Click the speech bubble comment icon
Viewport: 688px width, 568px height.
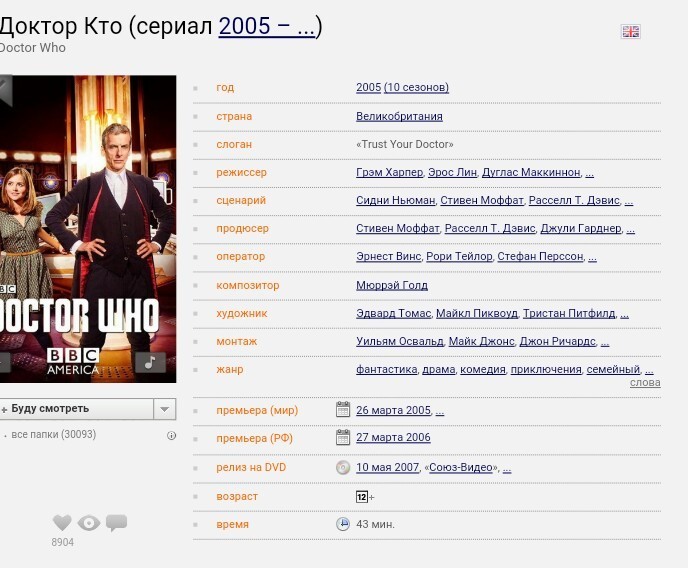pos(117,522)
